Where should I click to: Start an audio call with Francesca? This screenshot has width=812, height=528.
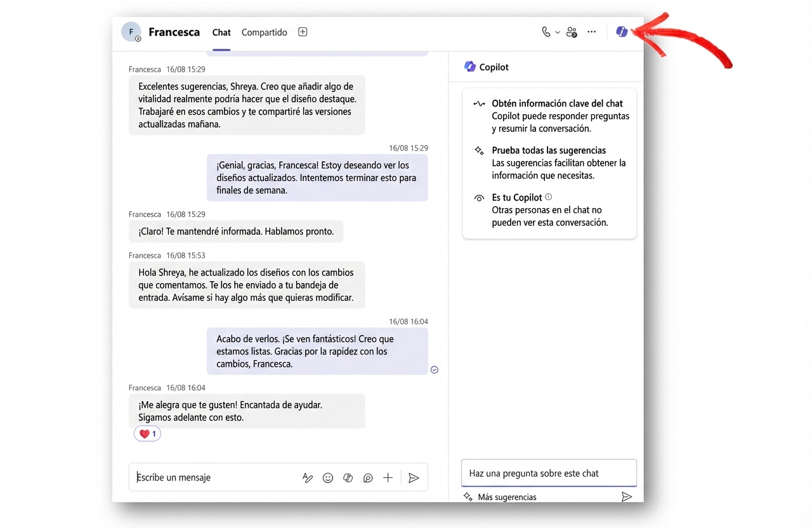tap(546, 31)
